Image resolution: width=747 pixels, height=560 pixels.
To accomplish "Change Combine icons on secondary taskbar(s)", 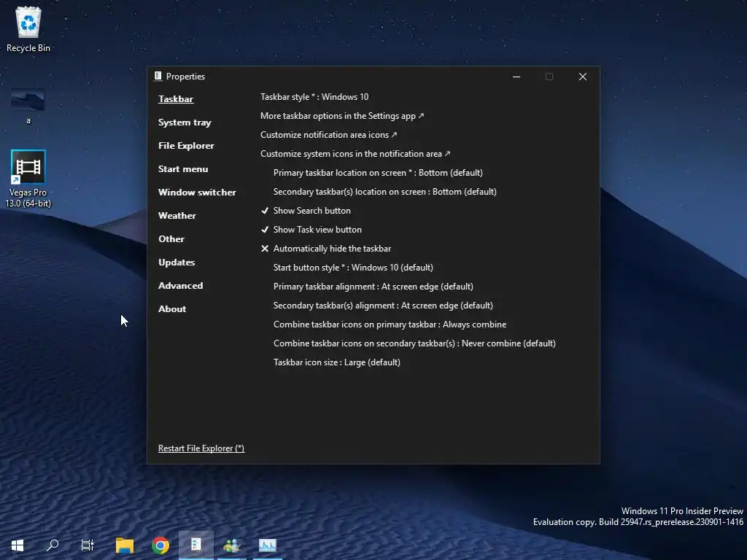I will (x=414, y=343).
